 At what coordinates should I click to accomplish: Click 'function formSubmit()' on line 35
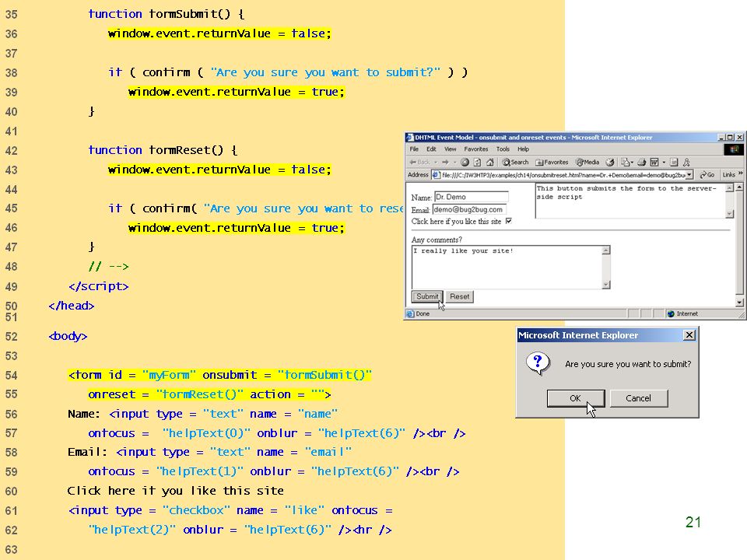167,14
